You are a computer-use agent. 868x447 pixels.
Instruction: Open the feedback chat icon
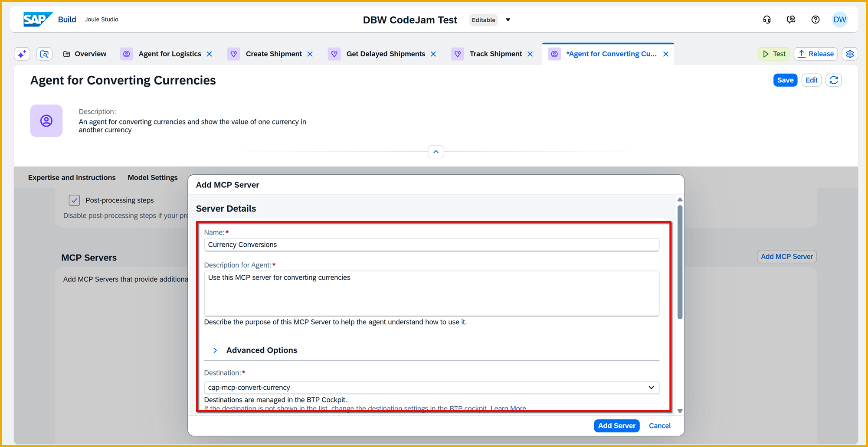(x=791, y=20)
